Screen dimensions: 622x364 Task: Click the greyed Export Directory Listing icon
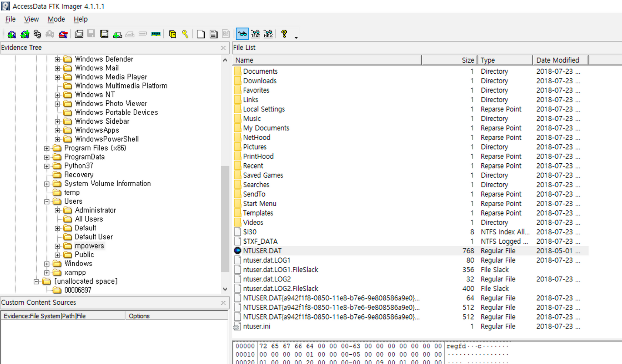point(226,34)
